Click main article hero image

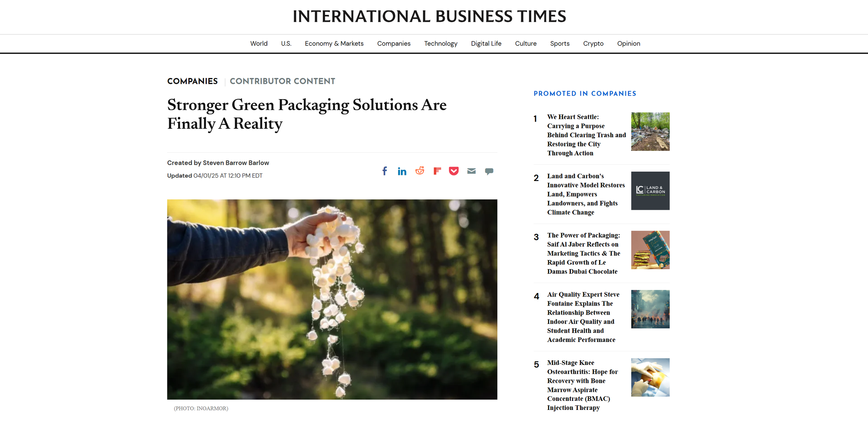click(x=332, y=299)
